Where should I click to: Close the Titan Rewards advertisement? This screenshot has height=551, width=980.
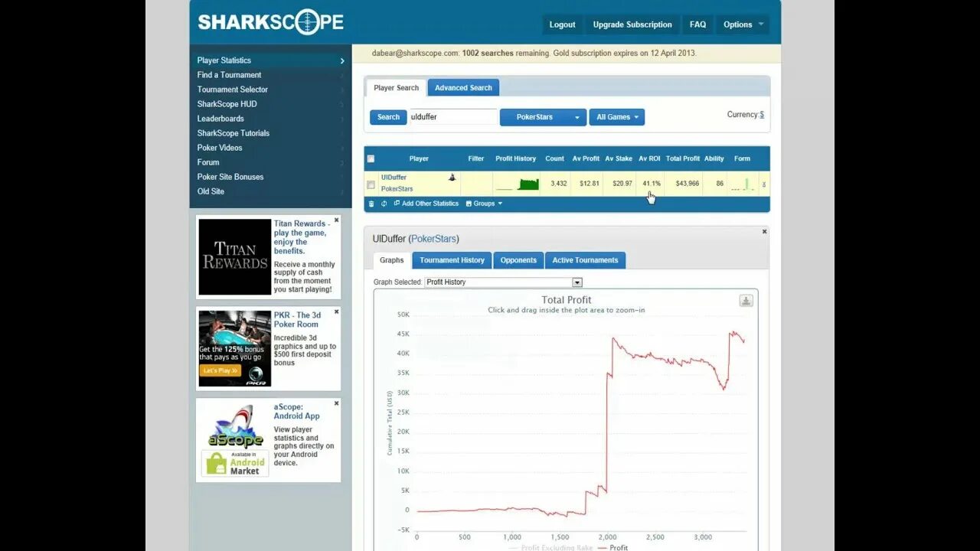pos(336,220)
